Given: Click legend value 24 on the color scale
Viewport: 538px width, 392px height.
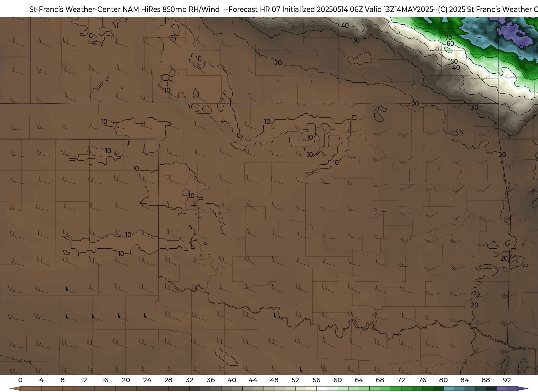Looking at the screenshot, I should click(x=147, y=380).
